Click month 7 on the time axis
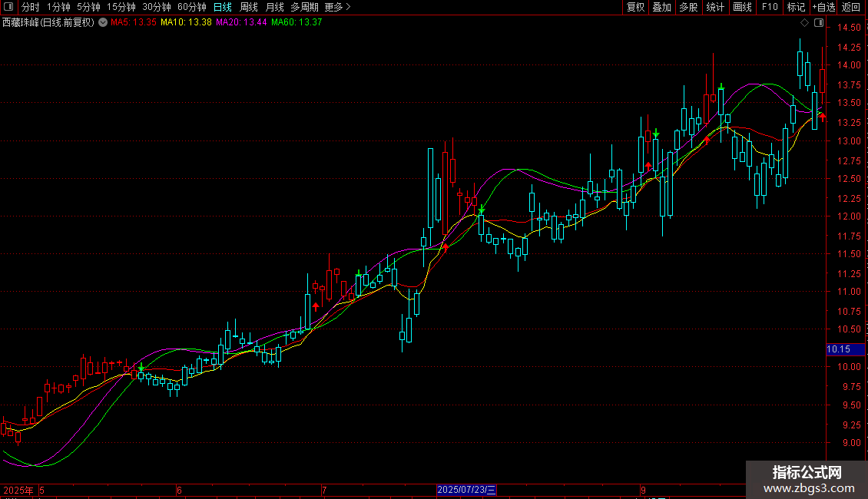This screenshot has height=499, width=868. (x=324, y=490)
